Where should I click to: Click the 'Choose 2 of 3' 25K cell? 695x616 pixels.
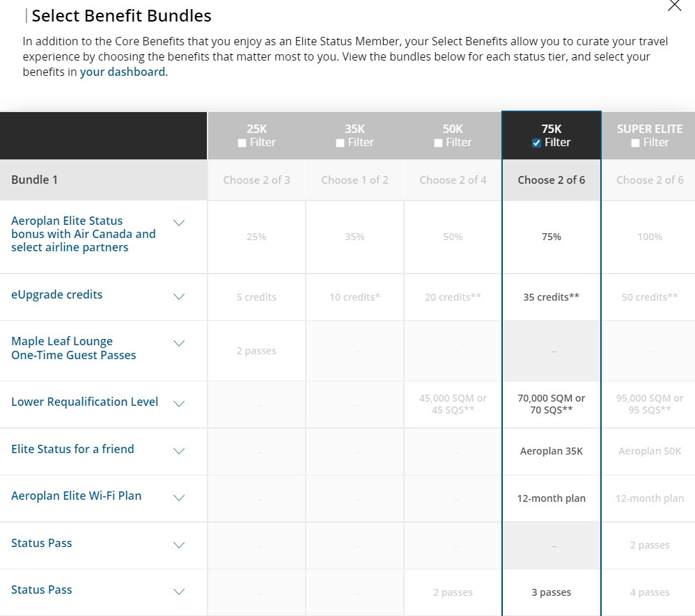tap(257, 180)
